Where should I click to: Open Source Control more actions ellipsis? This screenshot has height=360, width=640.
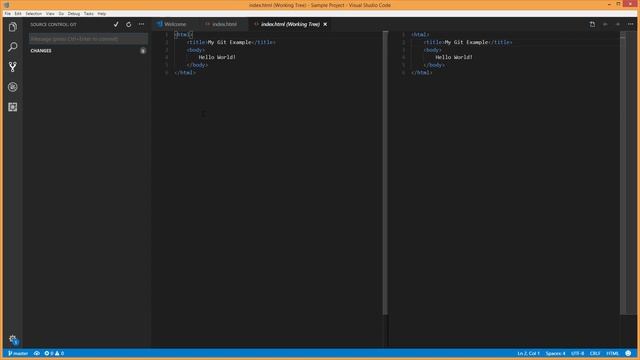click(x=141, y=24)
